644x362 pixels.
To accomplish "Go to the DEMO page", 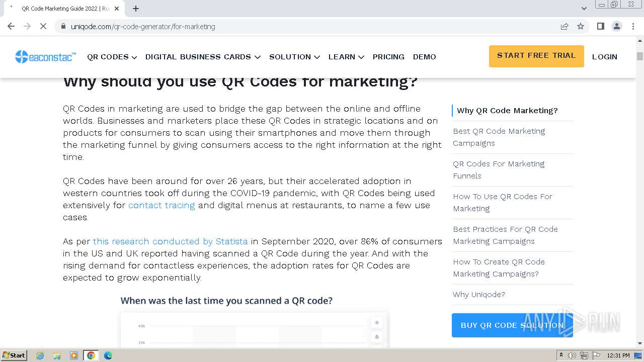I will coord(424,57).
